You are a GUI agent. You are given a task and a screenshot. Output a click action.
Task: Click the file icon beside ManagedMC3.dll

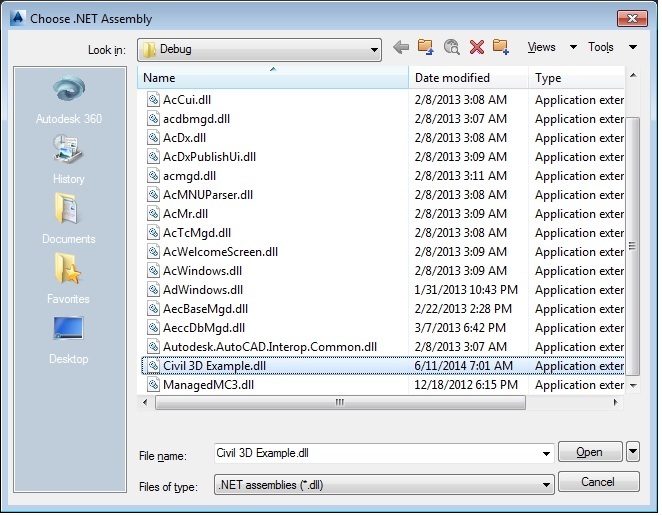(x=153, y=385)
